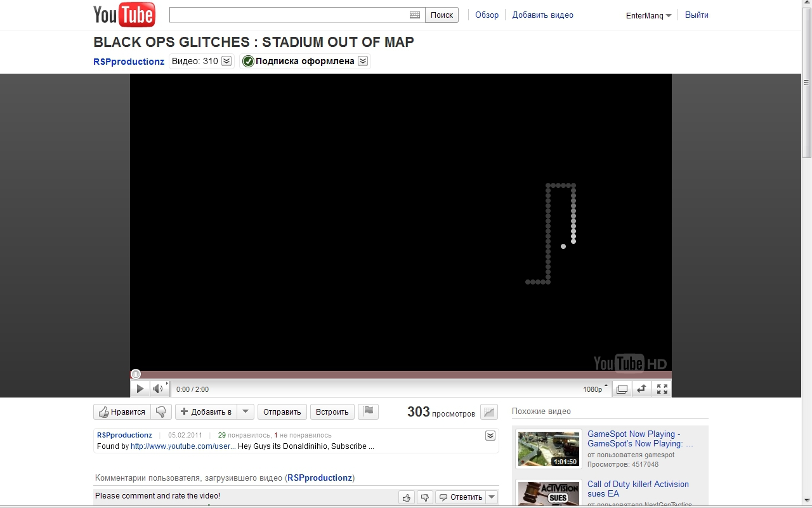This screenshot has width=812, height=508.
Task: Click the Поиск search button
Action: pyautogui.click(x=442, y=15)
